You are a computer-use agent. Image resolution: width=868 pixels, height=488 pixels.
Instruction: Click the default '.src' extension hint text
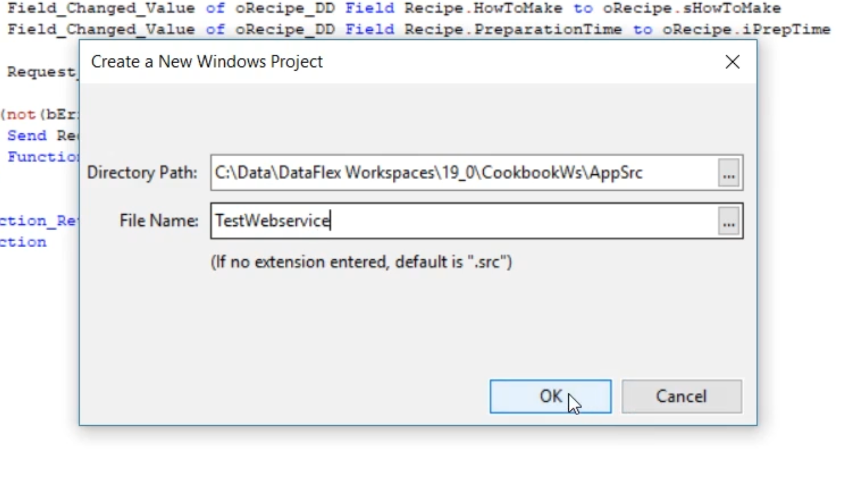361,262
